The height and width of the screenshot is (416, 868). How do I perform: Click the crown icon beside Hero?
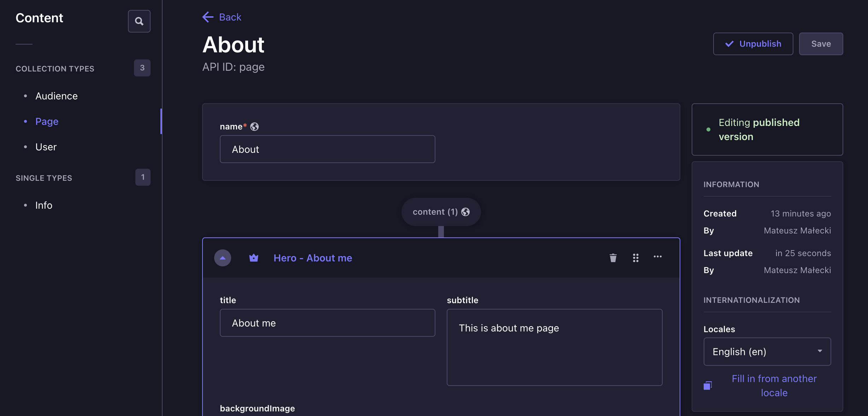point(253,258)
